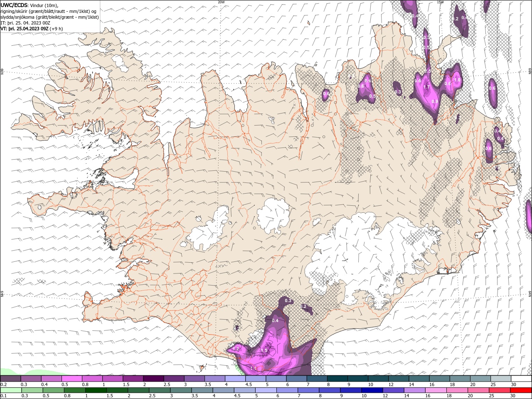Click the 'rigning/skúrir' legend description line
This screenshot has width=532, height=399.
click(49, 11)
